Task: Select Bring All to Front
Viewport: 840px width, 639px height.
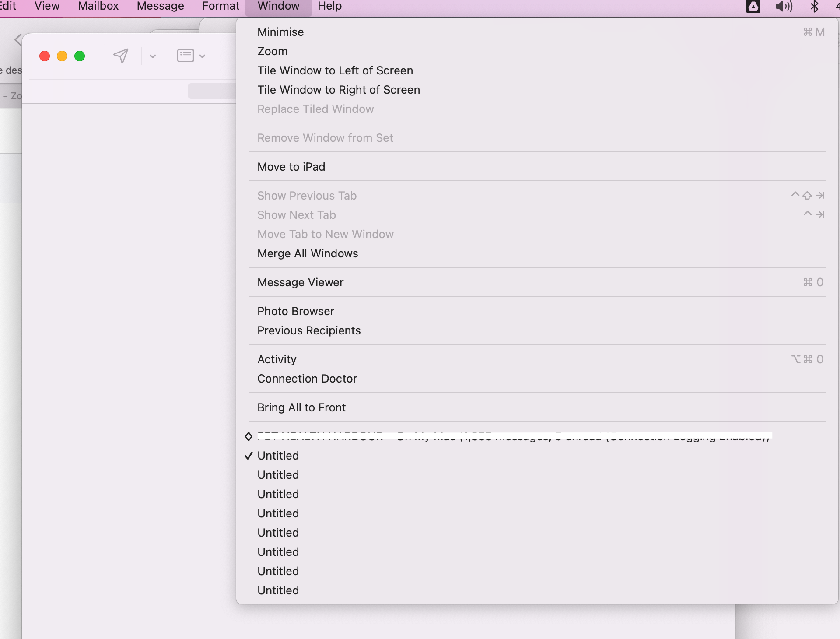Action: [x=301, y=407]
